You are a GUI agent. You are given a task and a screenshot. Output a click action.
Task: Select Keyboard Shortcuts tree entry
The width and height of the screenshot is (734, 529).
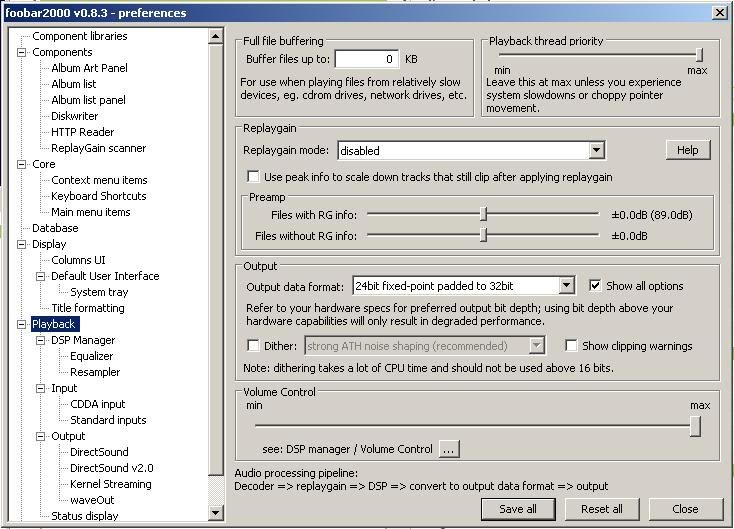tap(99, 196)
